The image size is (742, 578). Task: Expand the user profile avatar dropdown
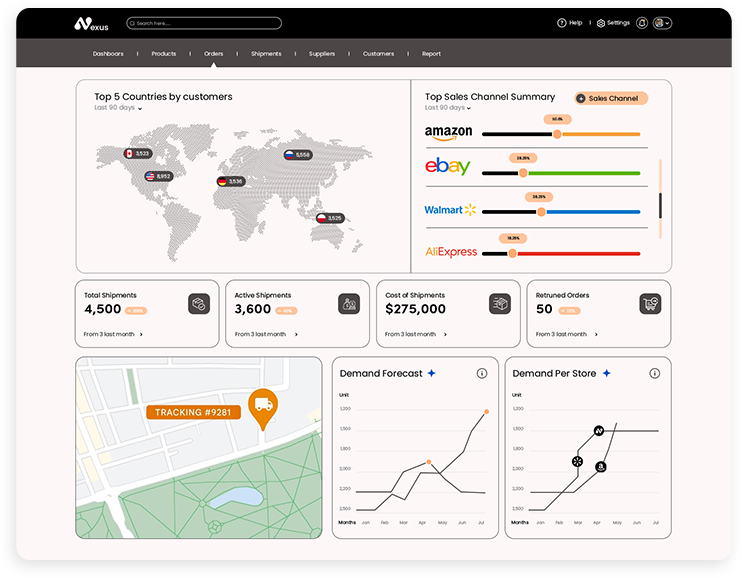point(662,23)
